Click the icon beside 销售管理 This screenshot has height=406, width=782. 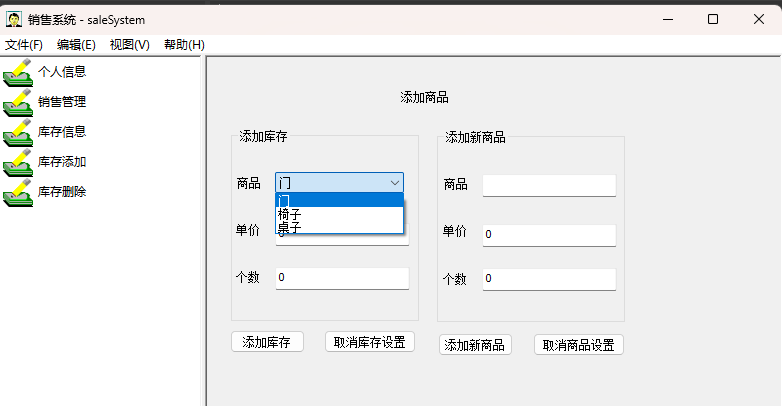[x=18, y=103]
